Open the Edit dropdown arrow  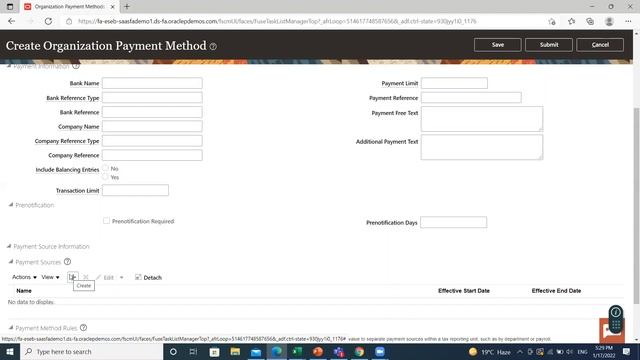point(121,277)
